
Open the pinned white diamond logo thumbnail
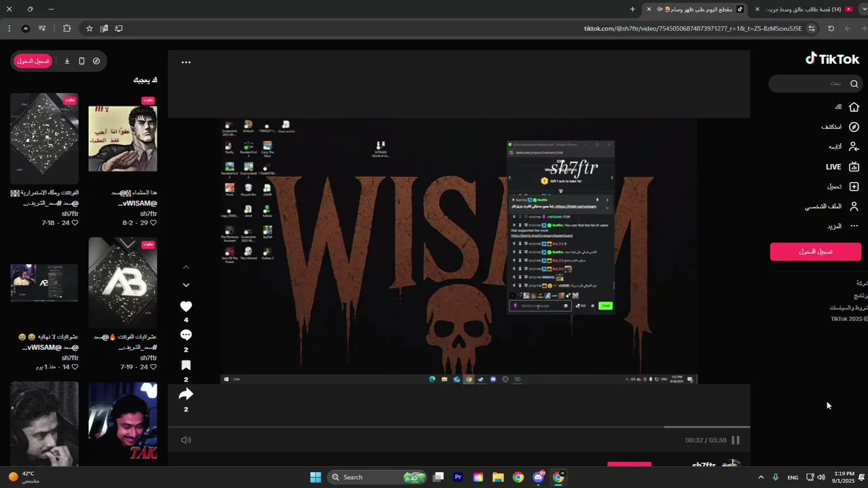(x=44, y=139)
